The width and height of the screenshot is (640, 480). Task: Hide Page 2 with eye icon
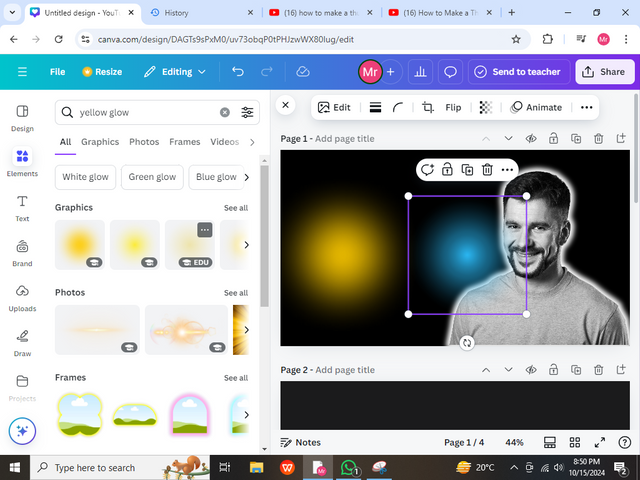pyautogui.click(x=531, y=370)
